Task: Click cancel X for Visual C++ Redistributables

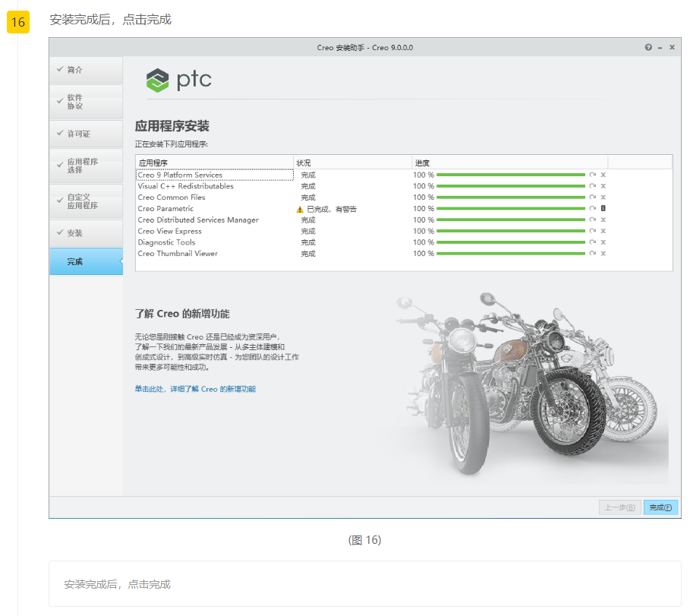Action: 603,186
